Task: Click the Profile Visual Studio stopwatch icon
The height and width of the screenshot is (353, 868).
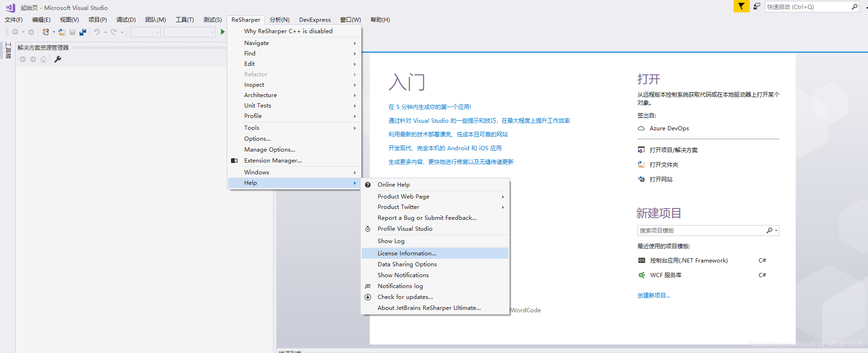Action: [x=368, y=229]
